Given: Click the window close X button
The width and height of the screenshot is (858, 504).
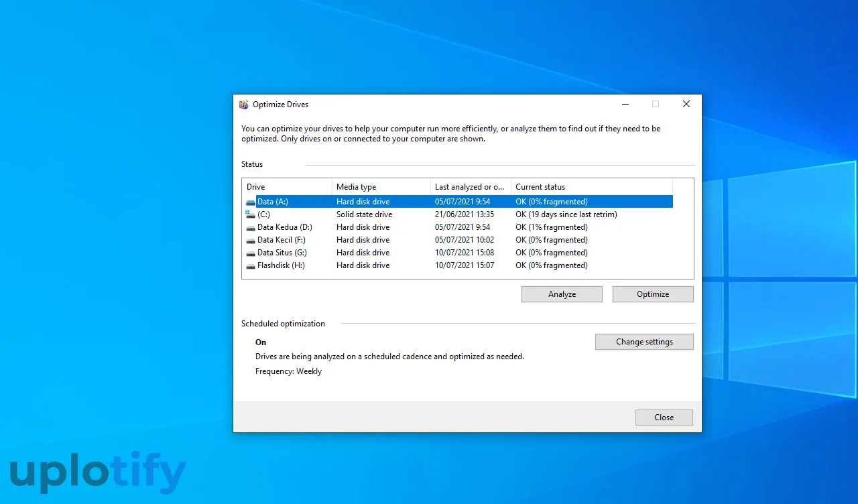Looking at the screenshot, I should coord(686,105).
